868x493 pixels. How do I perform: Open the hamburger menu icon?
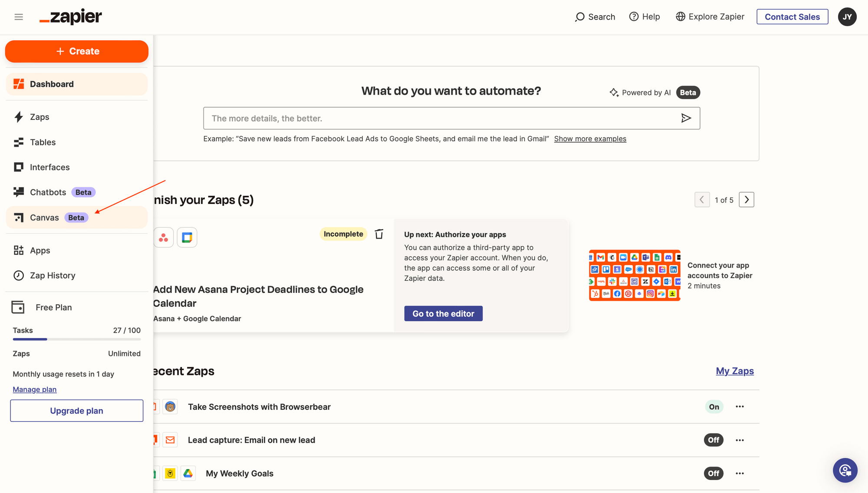tap(19, 17)
